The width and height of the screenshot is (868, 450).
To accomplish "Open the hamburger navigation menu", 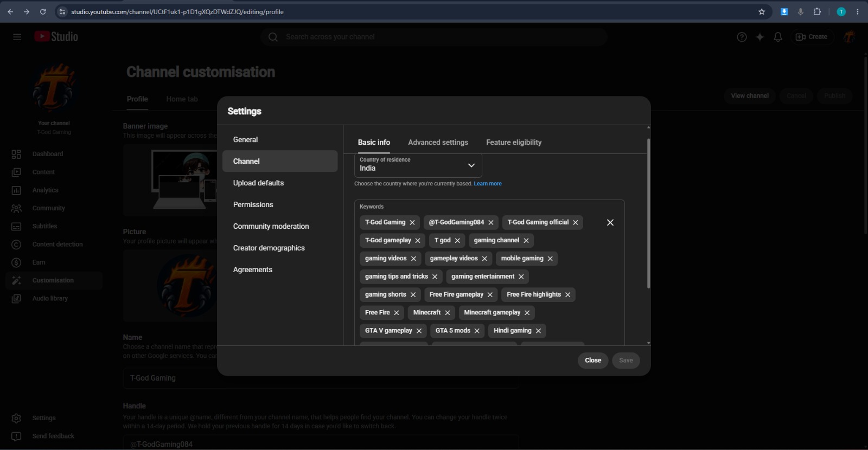I will 17,37.
